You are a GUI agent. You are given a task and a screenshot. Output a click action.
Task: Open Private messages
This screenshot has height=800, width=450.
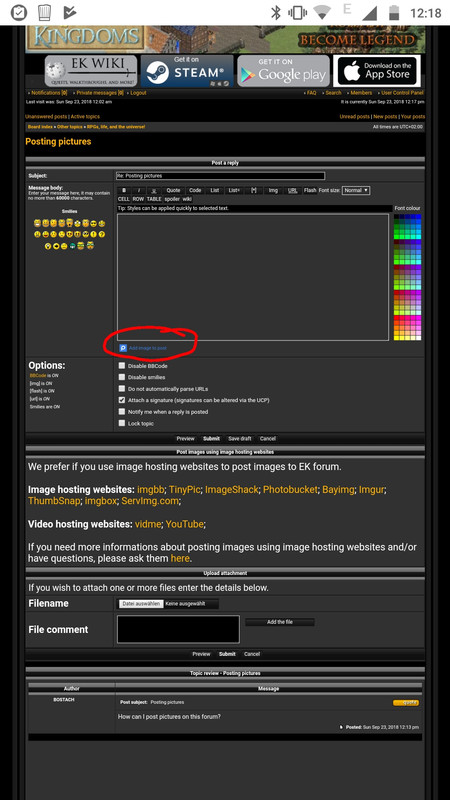point(100,93)
